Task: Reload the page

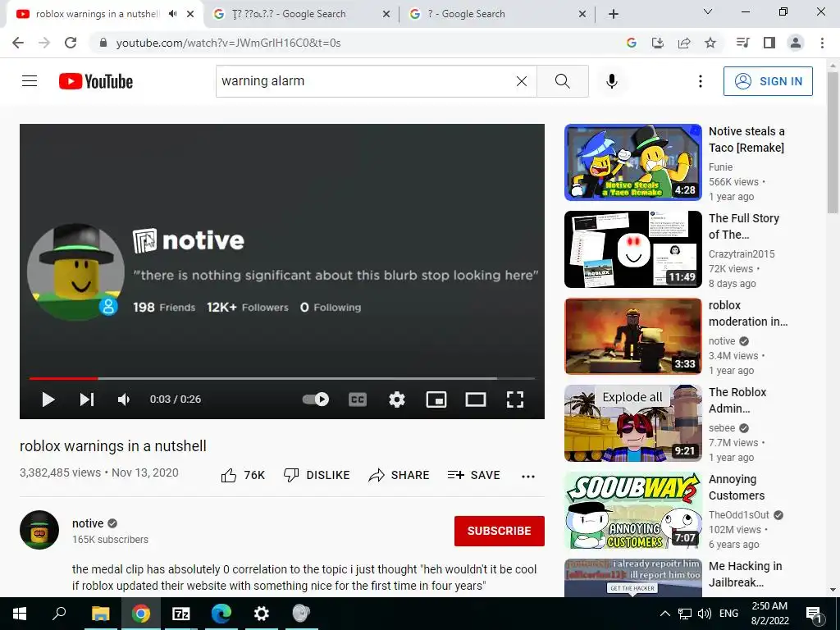Action: [71, 43]
